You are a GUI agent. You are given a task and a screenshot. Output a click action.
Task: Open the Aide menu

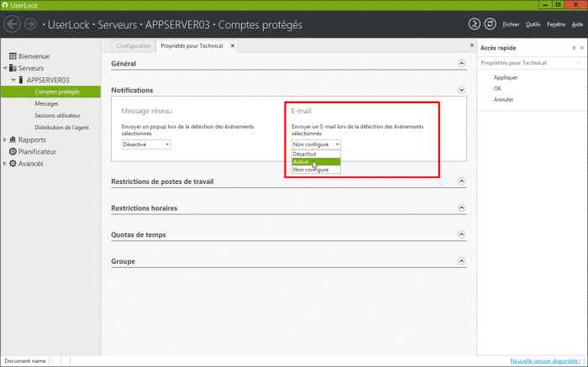pos(577,24)
